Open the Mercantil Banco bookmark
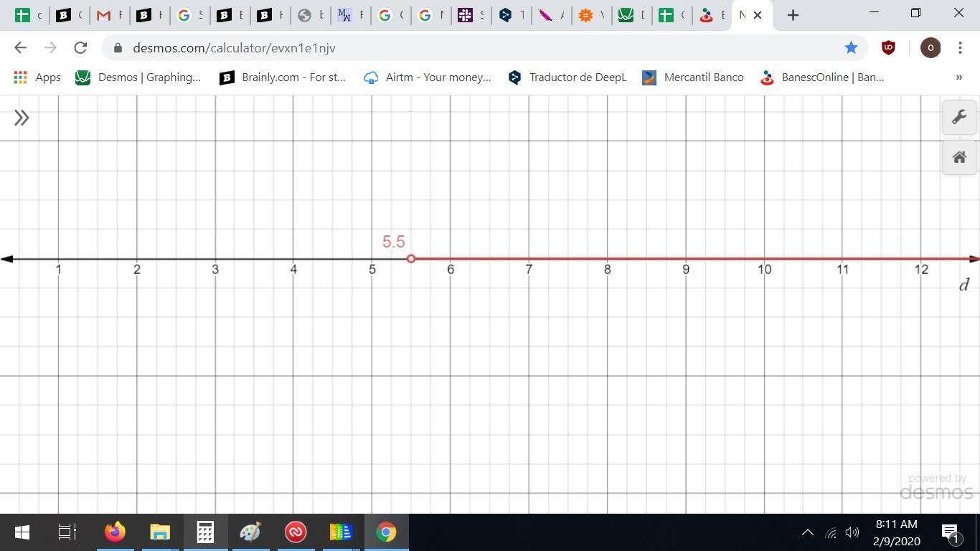980x551 pixels. (693, 77)
